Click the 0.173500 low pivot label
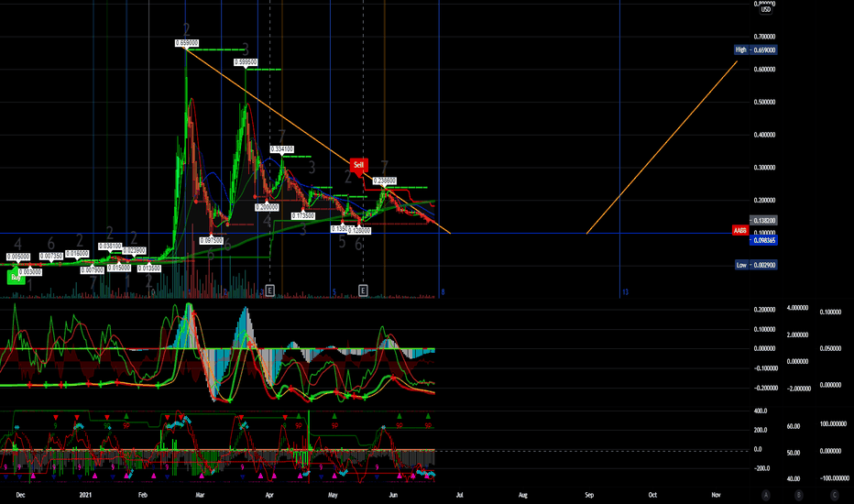 (302, 215)
